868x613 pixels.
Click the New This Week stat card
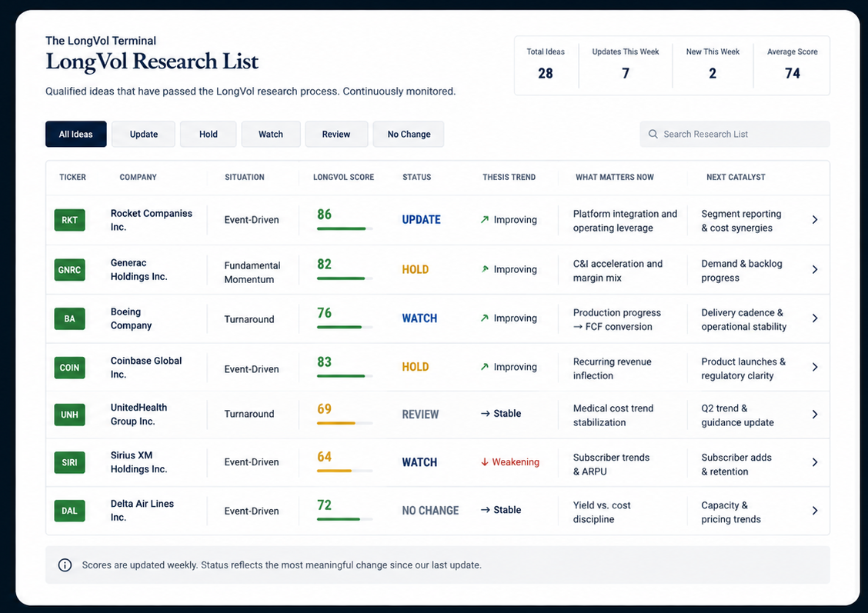click(713, 65)
